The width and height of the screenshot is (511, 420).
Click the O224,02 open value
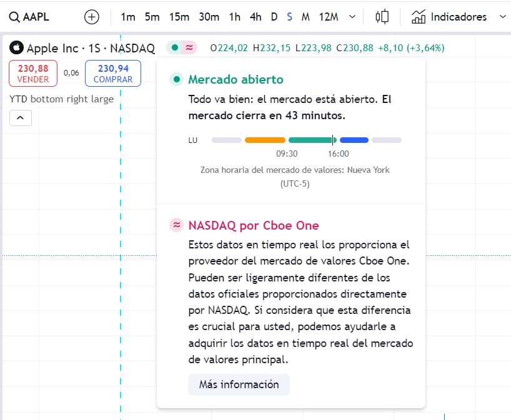pos(229,48)
